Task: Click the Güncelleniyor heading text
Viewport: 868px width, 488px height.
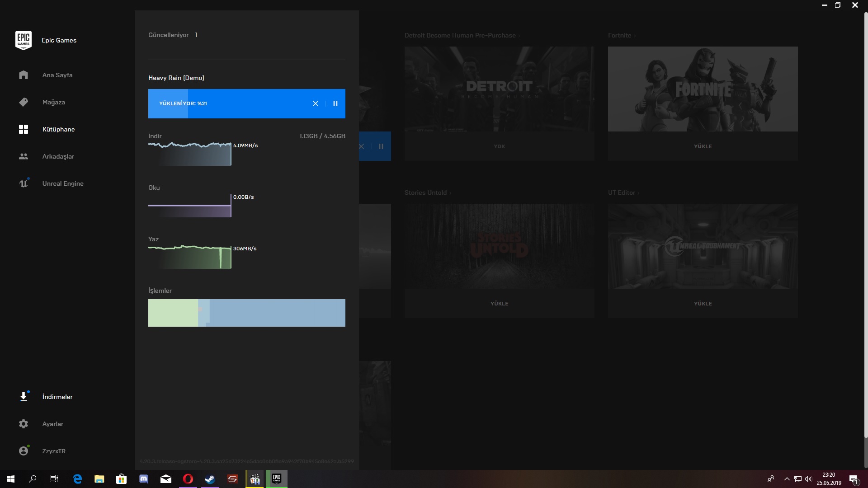Action: tap(169, 35)
